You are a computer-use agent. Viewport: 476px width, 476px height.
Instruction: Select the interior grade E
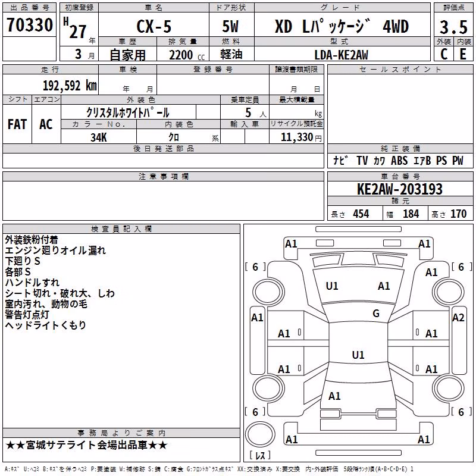pos(463,54)
